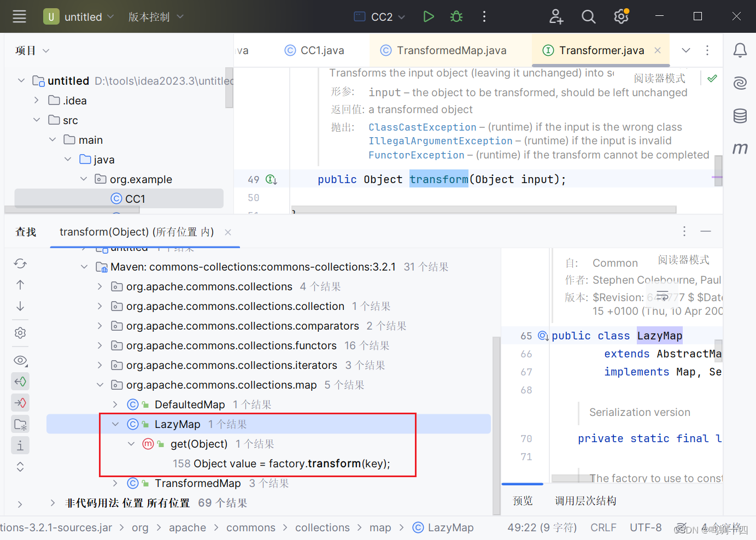Rerun the find usages search

coord(20,263)
